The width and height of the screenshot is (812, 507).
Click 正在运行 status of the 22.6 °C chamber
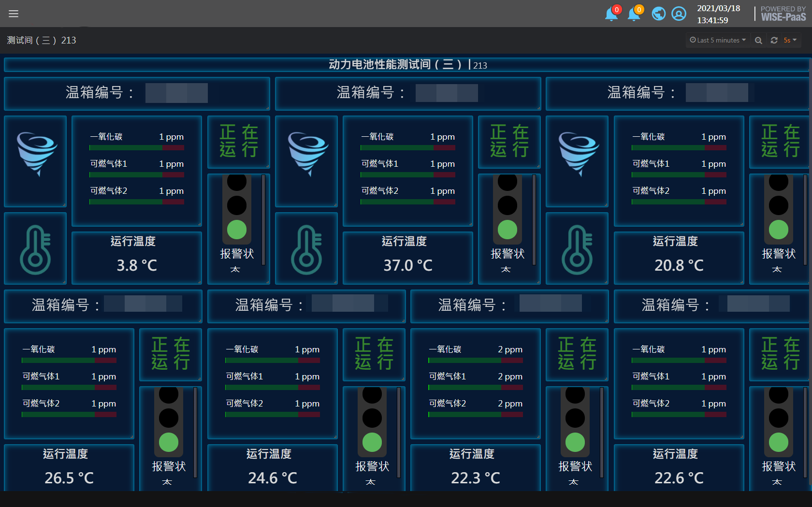coord(781,353)
